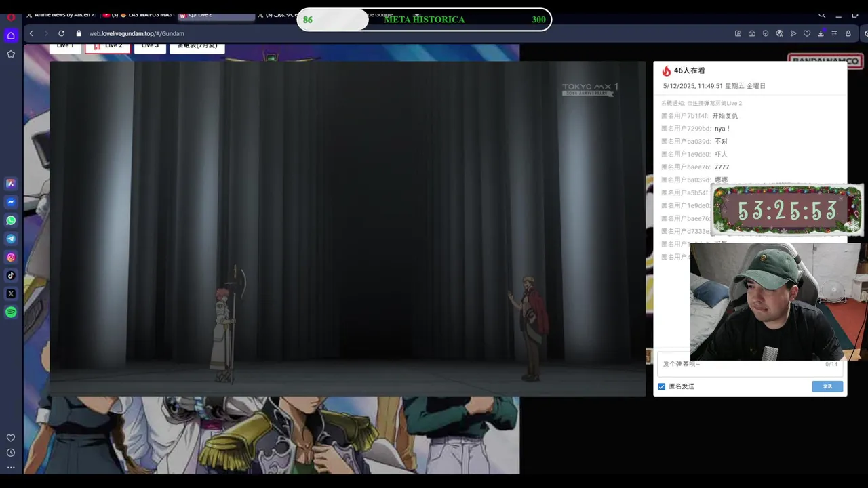Click the META HISTORICA goal bar
868x488 pixels.
(425, 20)
